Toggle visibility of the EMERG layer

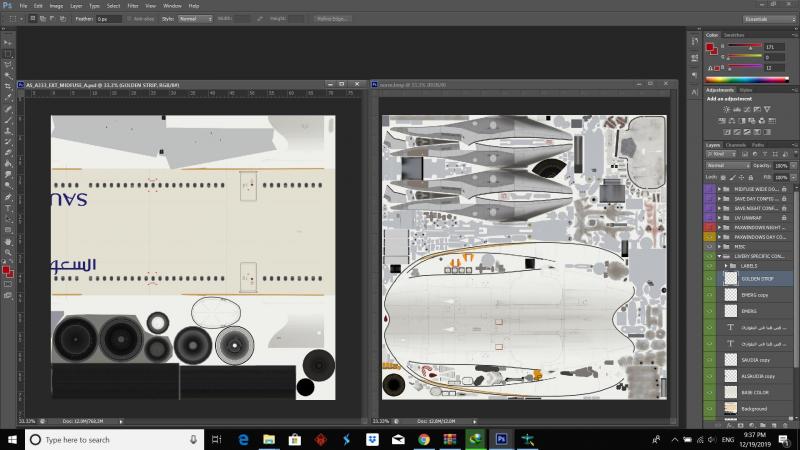[709, 311]
